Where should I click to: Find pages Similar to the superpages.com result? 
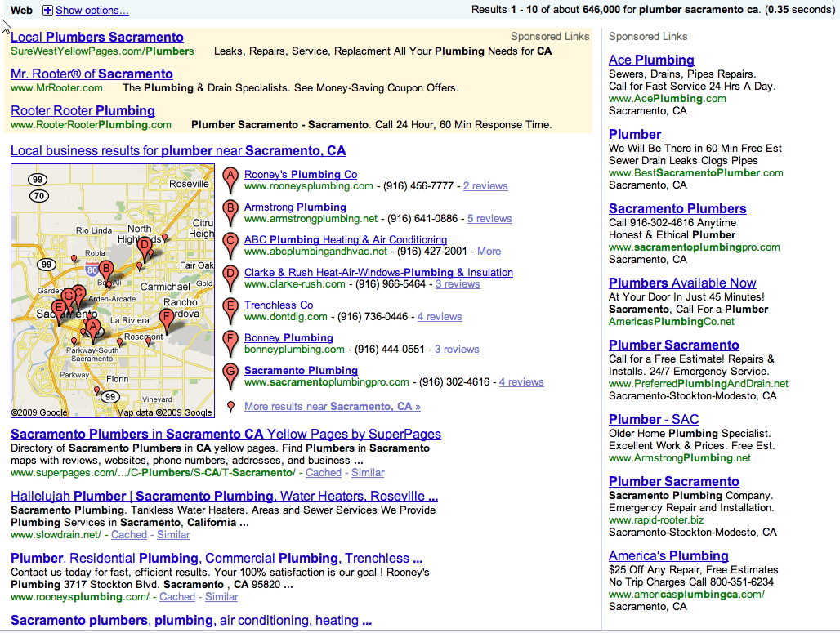click(x=368, y=472)
